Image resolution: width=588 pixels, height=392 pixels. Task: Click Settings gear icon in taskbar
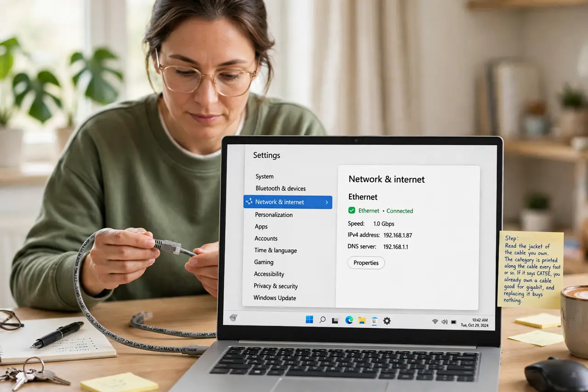pyautogui.click(x=387, y=321)
